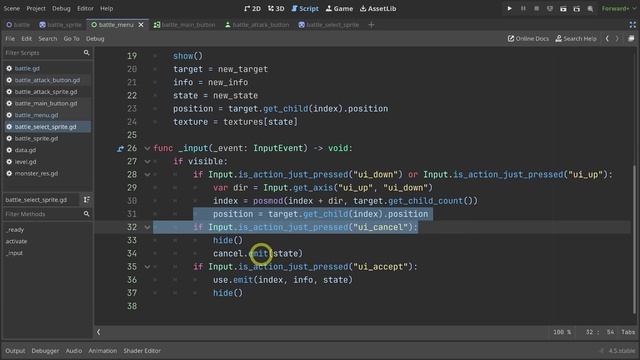
Task: Open Search Help
Action: (x=576, y=39)
